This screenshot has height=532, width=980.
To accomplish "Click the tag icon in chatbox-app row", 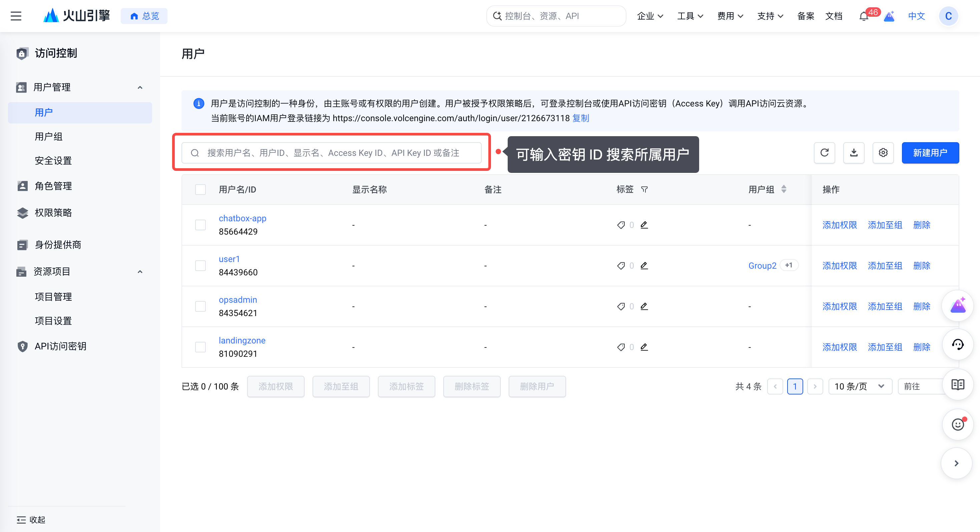I will (621, 225).
